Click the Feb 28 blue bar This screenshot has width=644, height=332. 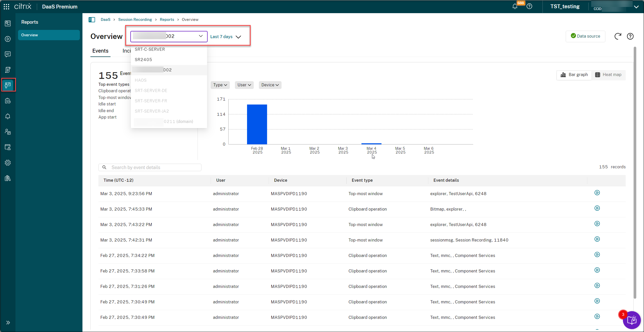point(257,124)
